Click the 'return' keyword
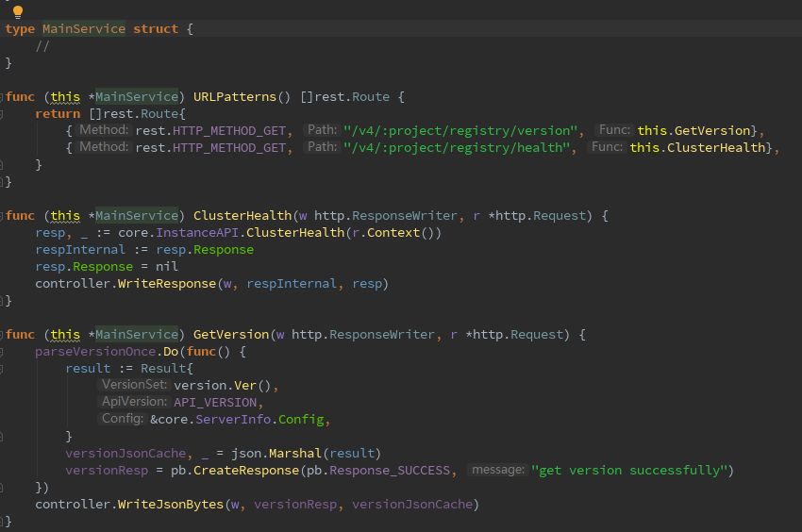 tap(58, 113)
